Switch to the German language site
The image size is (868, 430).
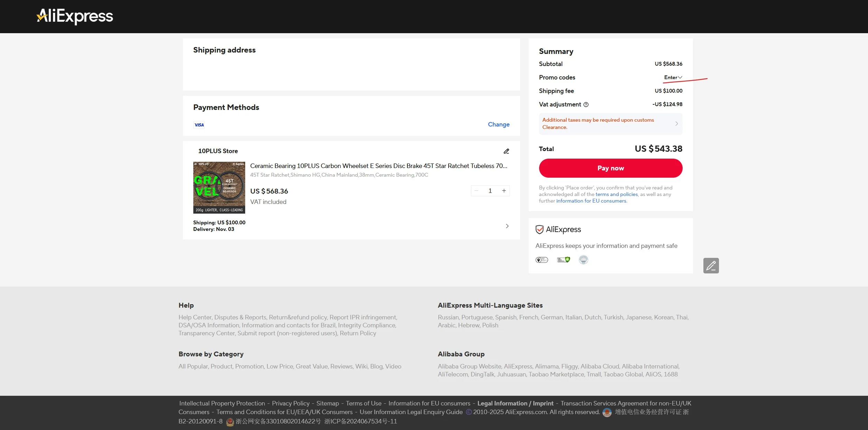point(552,317)
